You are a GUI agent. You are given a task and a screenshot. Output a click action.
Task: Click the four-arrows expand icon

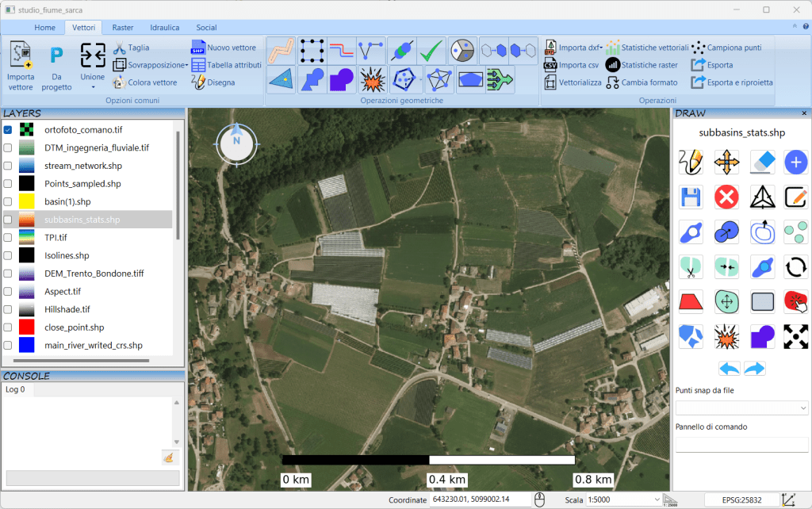point(796,337)
